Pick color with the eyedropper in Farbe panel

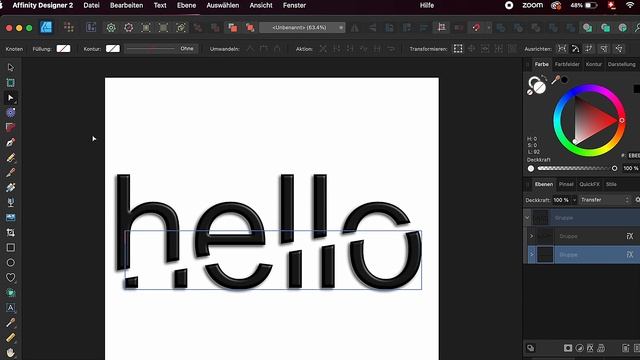coord(556,80)
